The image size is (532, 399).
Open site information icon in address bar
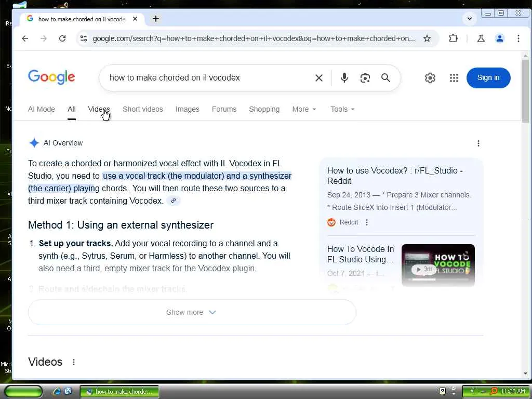(84, 38)
